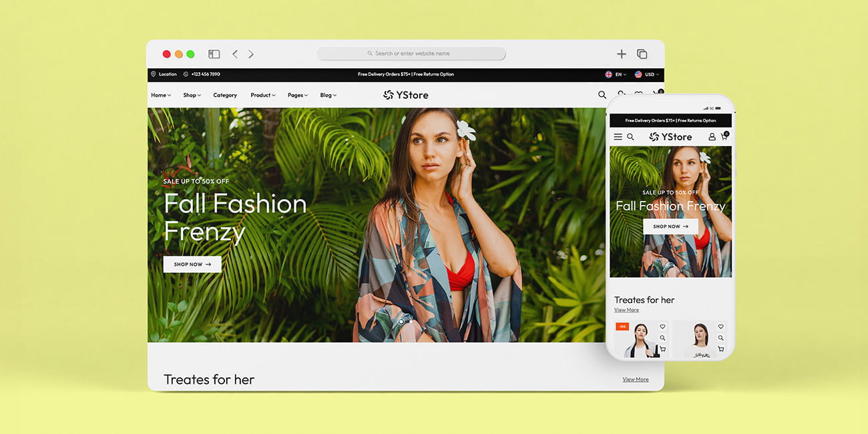Click desktop 'SALE UP TO 50% OFF' text
This screenshot has width=868, height=434.
point(196,181)
